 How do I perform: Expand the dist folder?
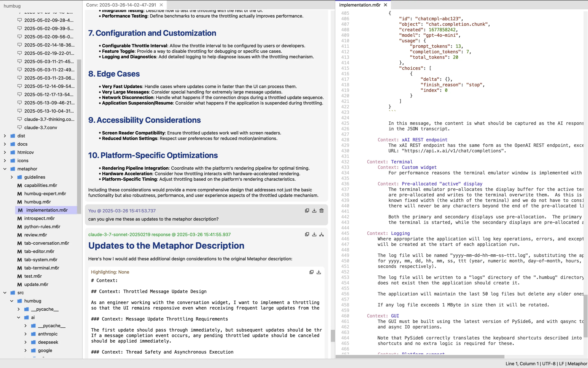[5, 136]
